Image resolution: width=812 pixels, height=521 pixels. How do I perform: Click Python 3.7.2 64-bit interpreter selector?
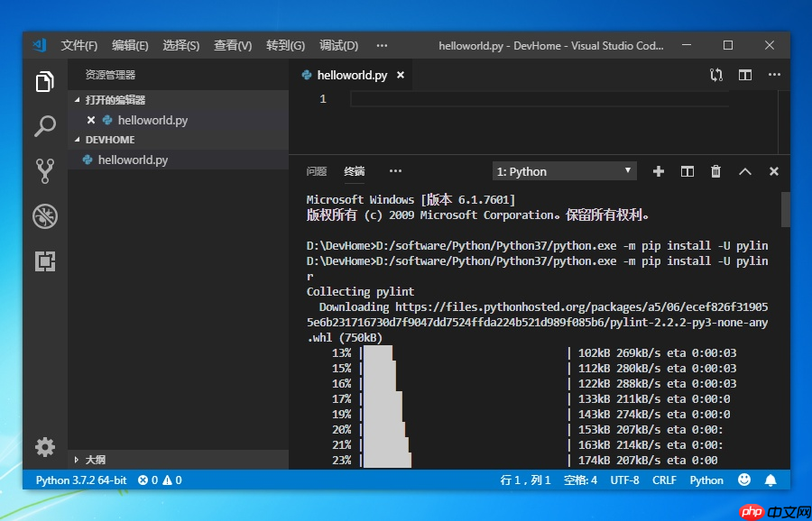[81, 480]
